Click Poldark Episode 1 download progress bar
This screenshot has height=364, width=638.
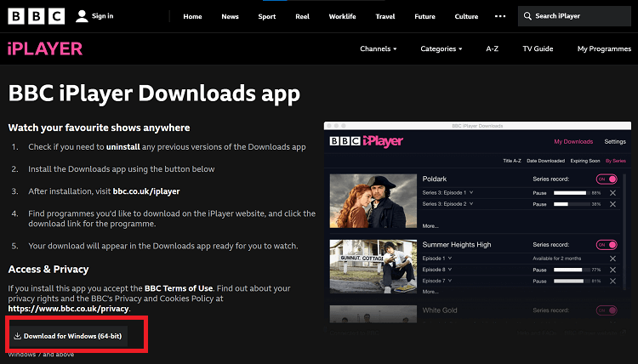tap(572, 193)
